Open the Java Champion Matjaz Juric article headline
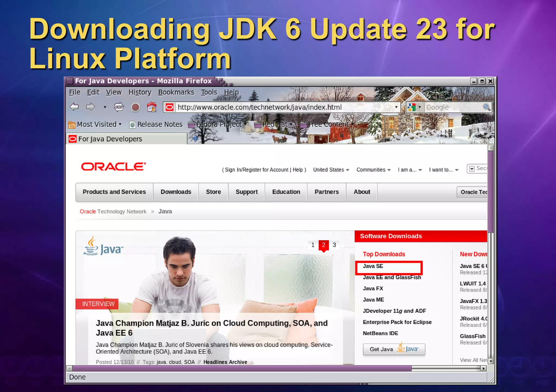 point(212,328)
